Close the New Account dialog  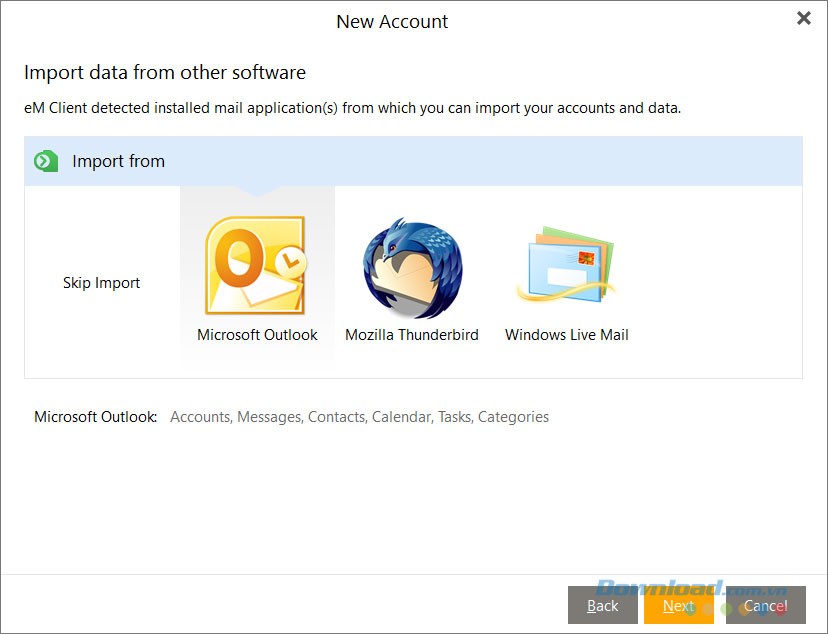(x=803, y=18)
